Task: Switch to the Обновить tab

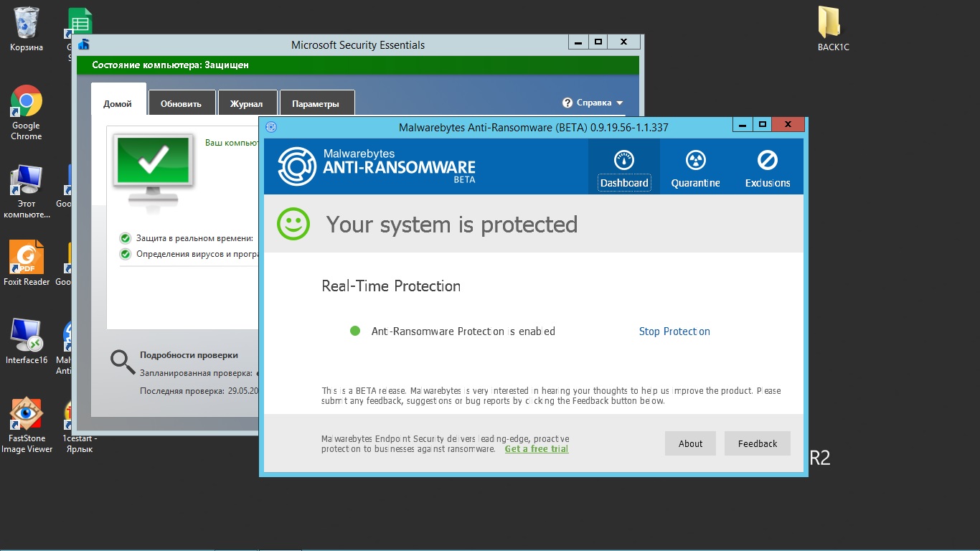Action: click(181, 103)
